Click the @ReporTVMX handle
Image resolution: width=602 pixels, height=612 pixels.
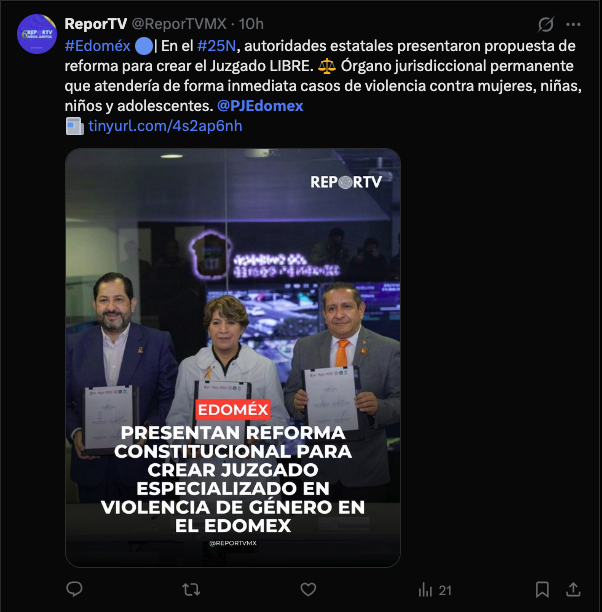[179, 24]
